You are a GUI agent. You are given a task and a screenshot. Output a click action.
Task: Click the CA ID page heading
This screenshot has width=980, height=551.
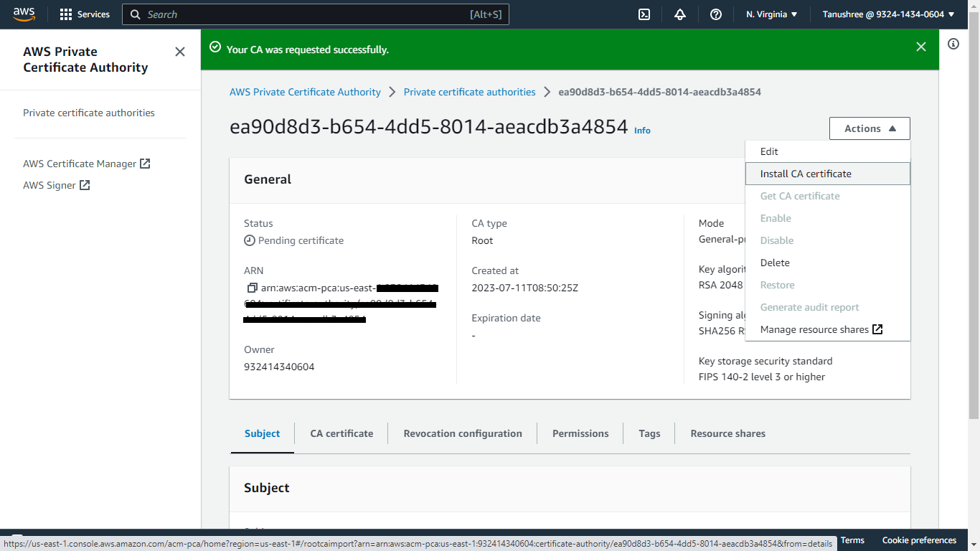429,127
